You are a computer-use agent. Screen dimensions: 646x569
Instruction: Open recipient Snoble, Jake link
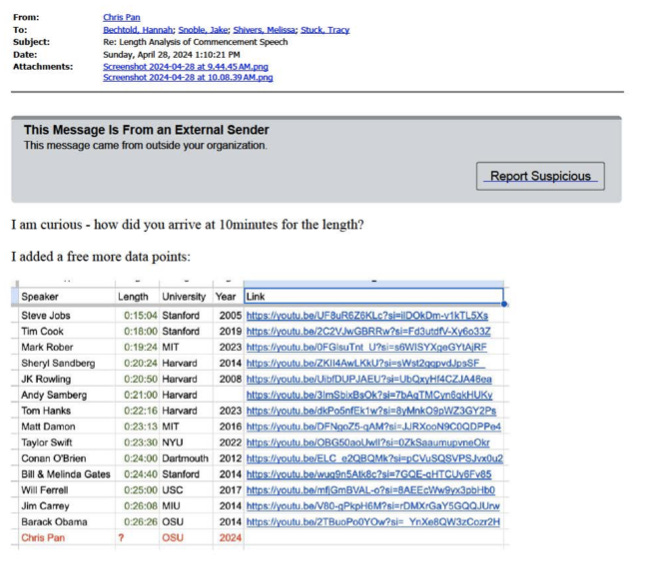click(203, 30)
